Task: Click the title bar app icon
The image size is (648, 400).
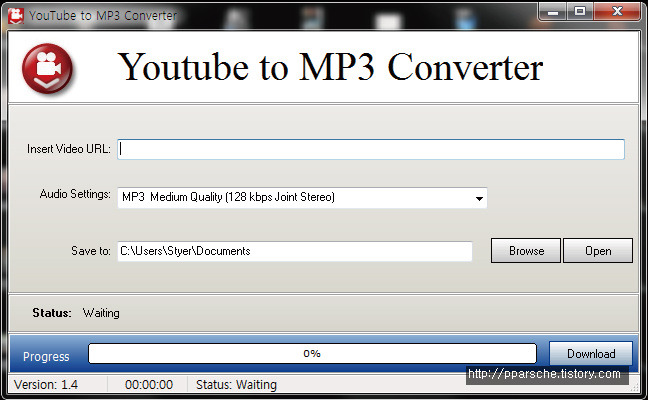Action: click(16, 16)
